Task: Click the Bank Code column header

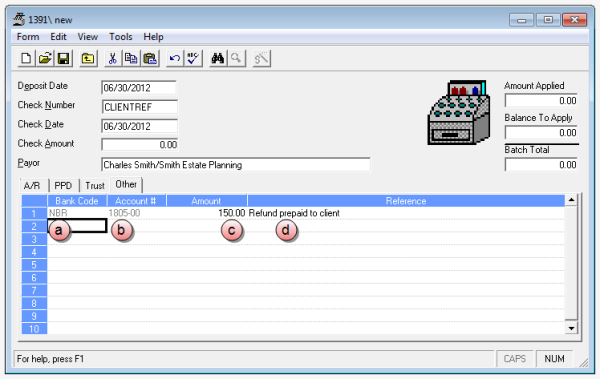Action: coord(77,201)
